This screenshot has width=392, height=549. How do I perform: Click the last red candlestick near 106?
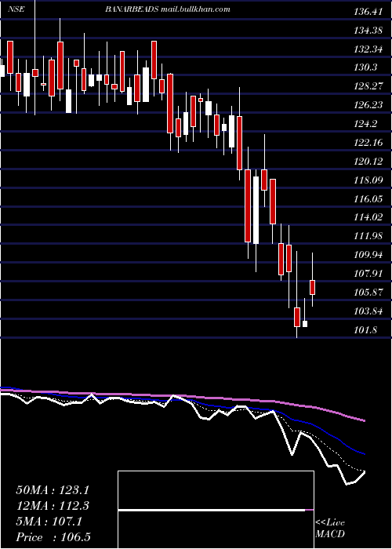[312, 287]
